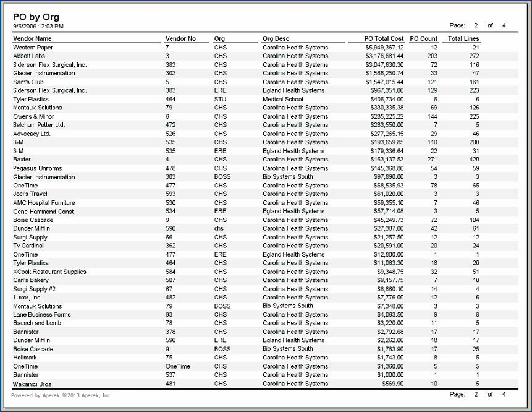Select the Western Paper vendor name
Screen dimensions: 532x412
point(33,48)
